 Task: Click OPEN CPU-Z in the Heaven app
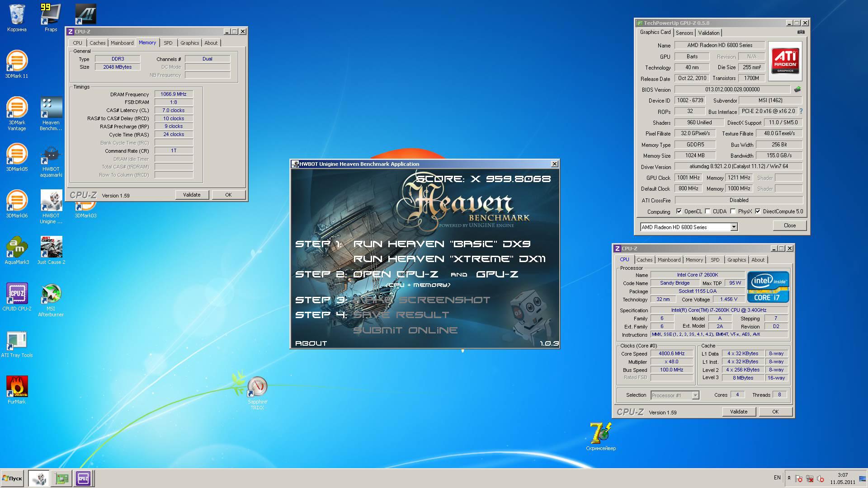pos(395,274)
